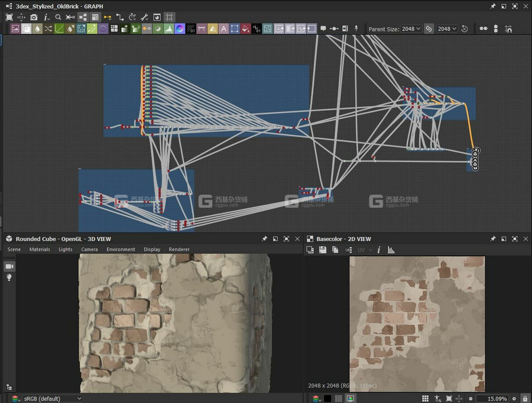Open the Camera menu

[x=90, y=249]
